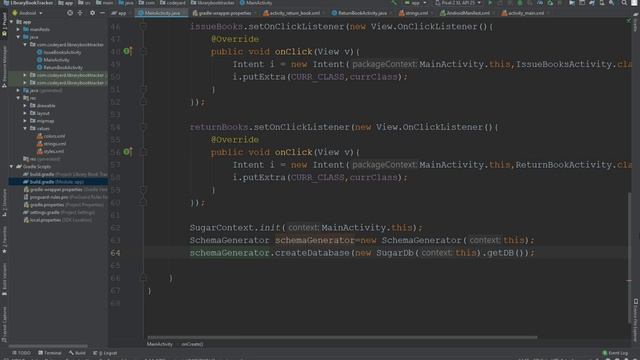Expand the manifests folder
Viewport: 640px width, 360px height.
pos(18,29)
